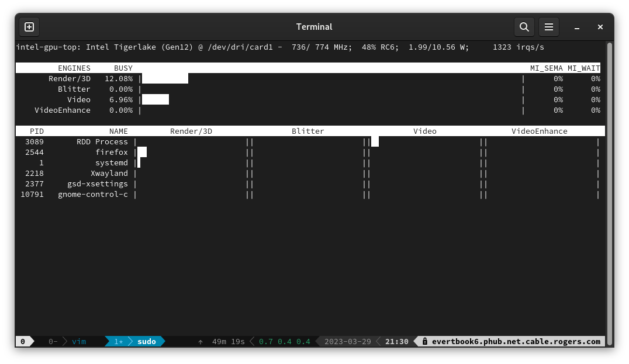This screenshot has width=629, height=364.
Task: Select tmux window 1 sudo
Action: [135, 342]
